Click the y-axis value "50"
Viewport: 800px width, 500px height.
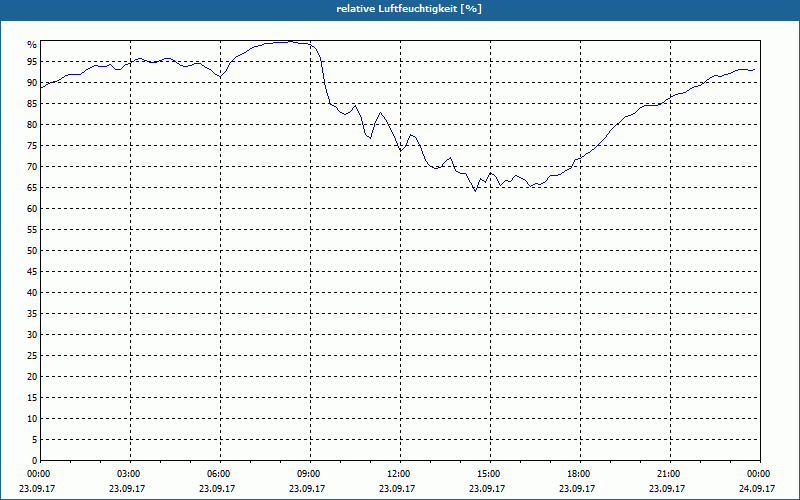32,251
